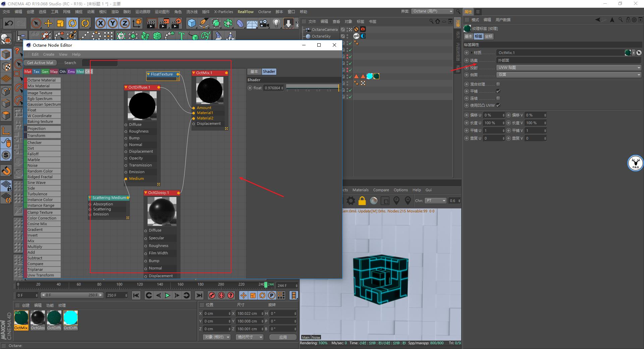Image resolution: width=644 pixels, height=349 pixels.
Task: Click the Get Active Mat button
Action: (40, 63)
